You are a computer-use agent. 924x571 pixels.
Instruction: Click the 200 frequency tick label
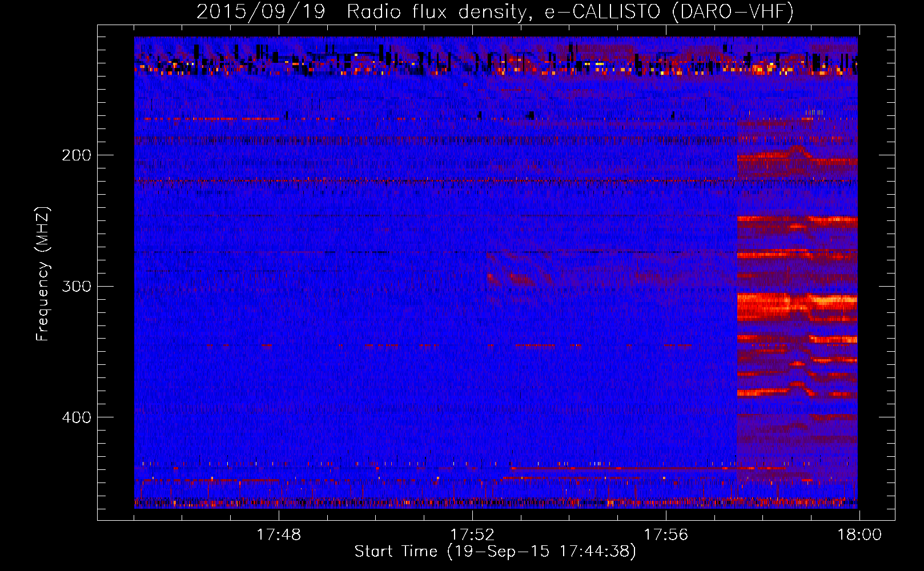pyautogui.click(x=76, y=155)
